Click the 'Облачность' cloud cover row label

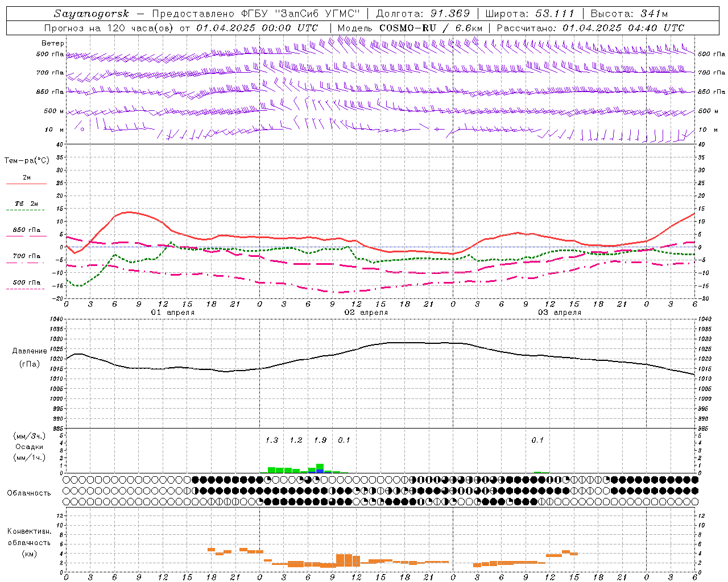[x=29, y=493]
